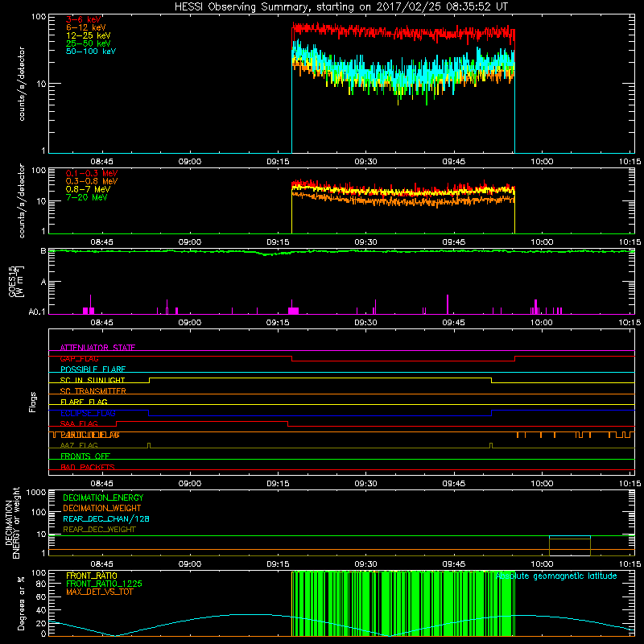Click the 0.1-0.3 MeV legend entry
644x644 pixels.
(92, 173)
